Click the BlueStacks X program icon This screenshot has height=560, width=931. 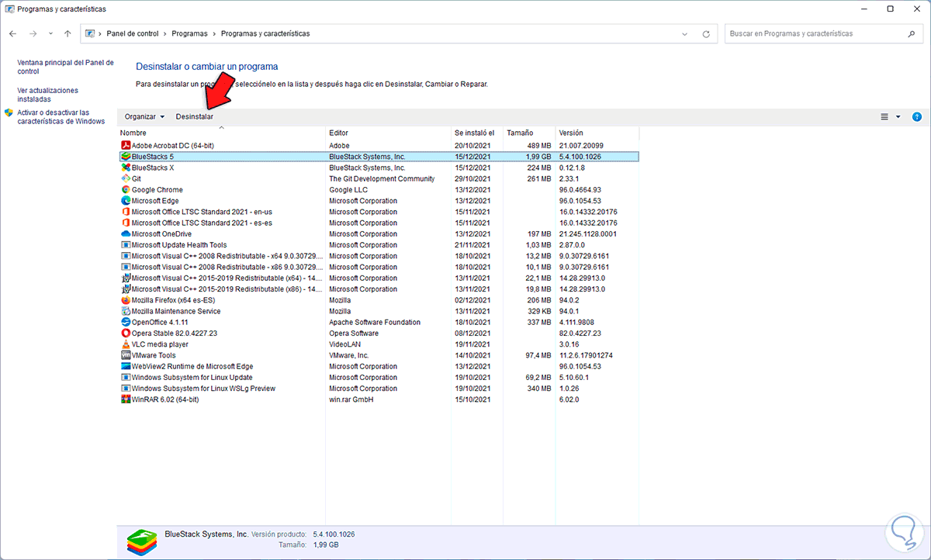(126, 168)
